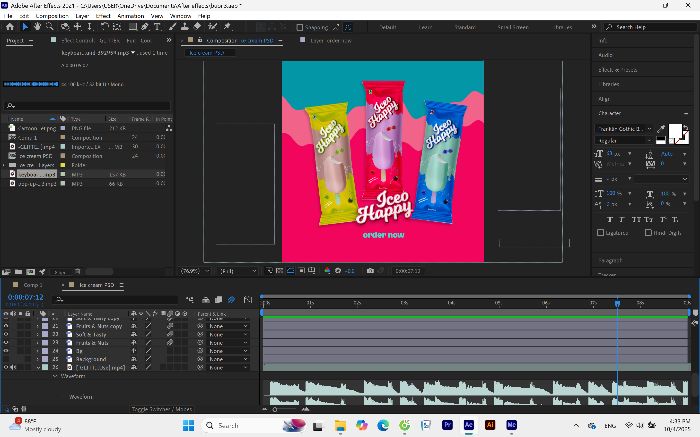Enable the Snapping checkbox
Screen dimensions: 700x437
[300, 27]
